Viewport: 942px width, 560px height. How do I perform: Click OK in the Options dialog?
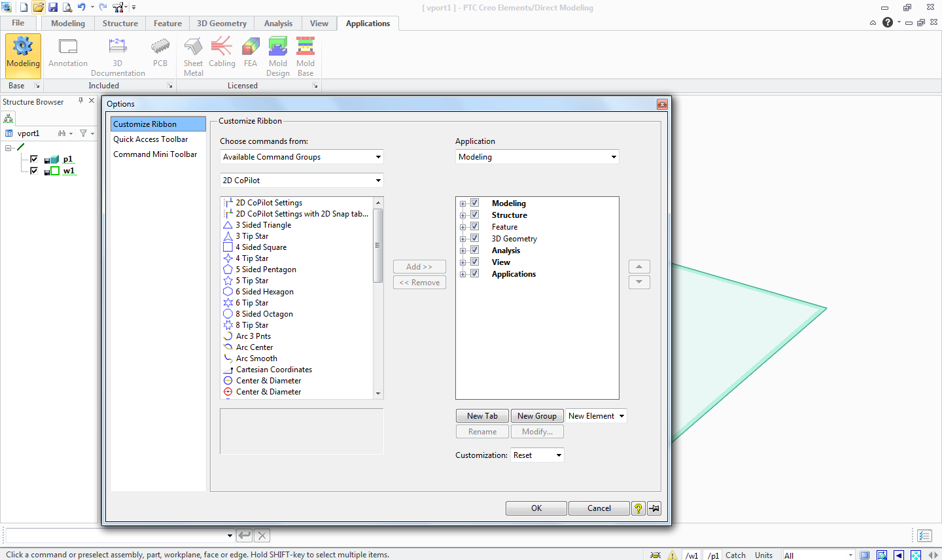[536, 508]
